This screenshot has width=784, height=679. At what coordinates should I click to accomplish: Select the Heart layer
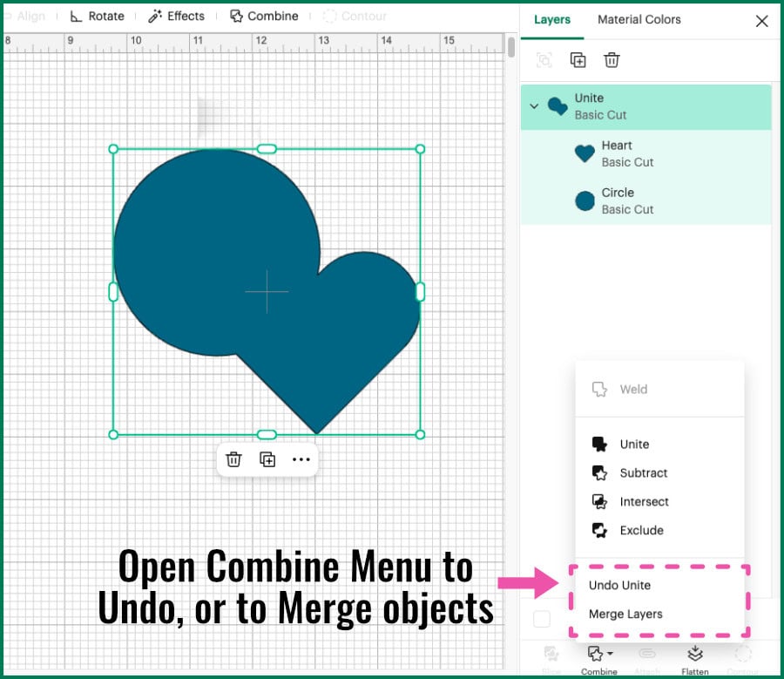[646, 153]
